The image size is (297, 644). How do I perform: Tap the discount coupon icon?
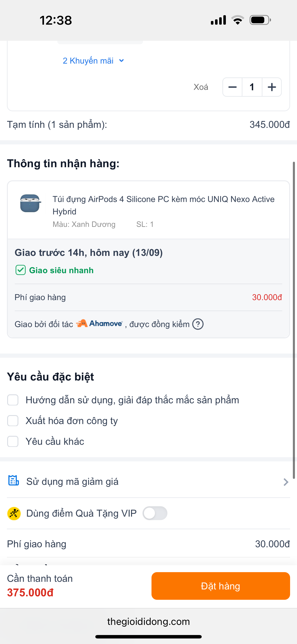tap(14, 480)
